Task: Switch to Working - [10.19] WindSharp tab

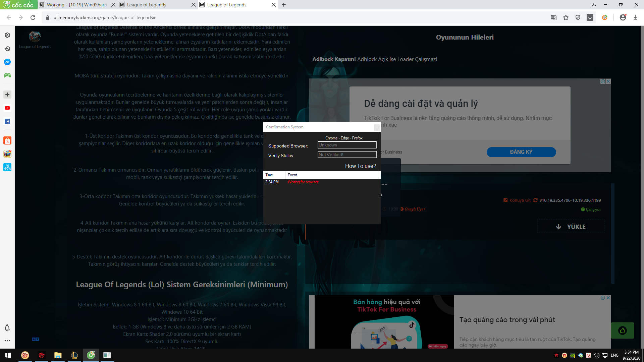Action: [x=76, y=5]
